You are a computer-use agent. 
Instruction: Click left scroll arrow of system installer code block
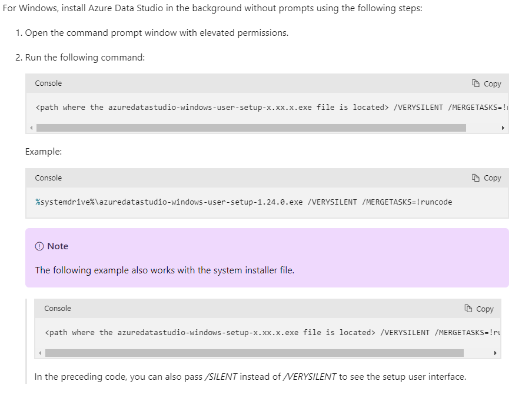(40, 353)
